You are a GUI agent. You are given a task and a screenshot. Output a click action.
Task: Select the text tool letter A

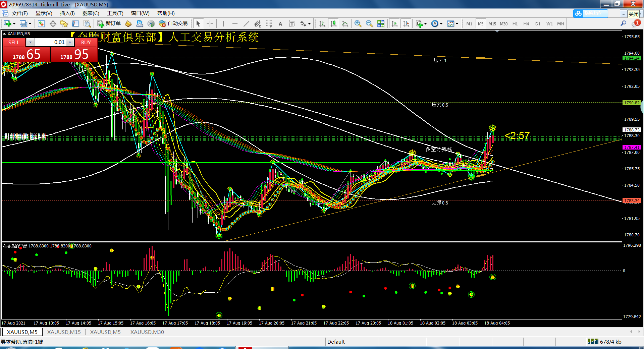(280, 23)
